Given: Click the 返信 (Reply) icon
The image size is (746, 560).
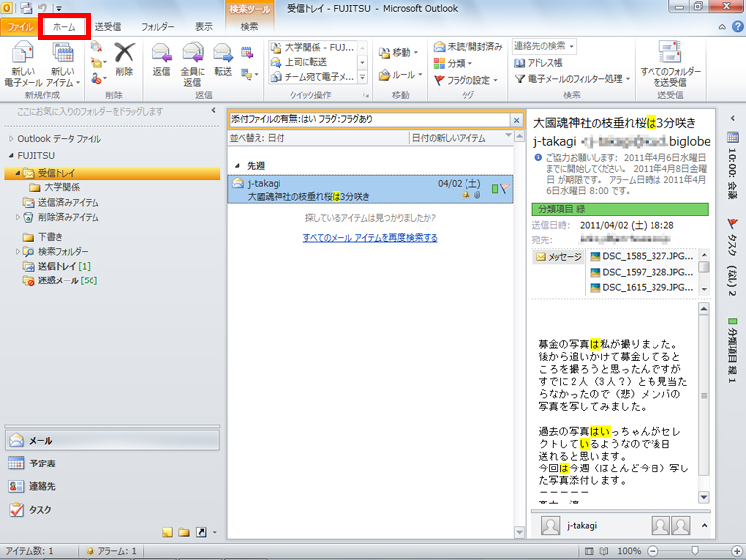Looking at the screenshot, I should [x=161, y=59].
